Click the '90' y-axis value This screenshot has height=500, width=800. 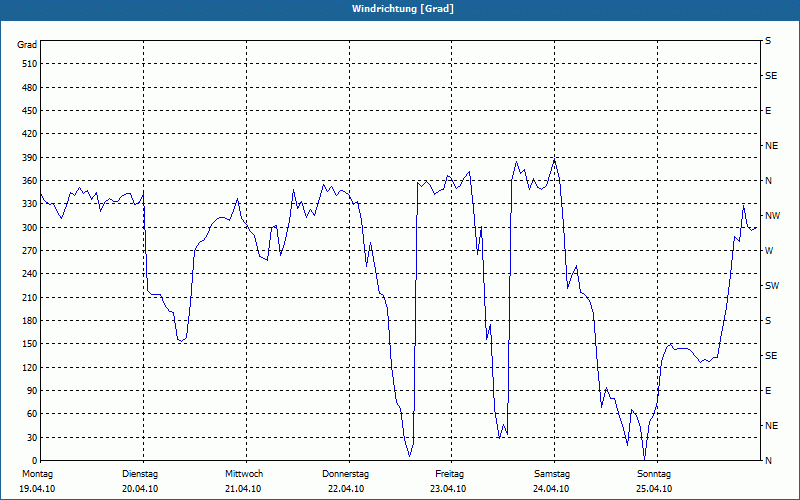tap(33, 391)
